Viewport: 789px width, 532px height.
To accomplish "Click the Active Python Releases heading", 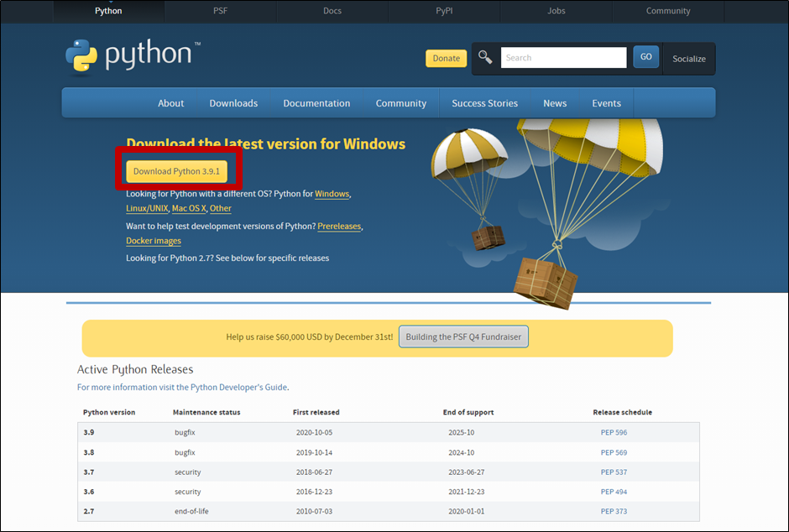I will coord(135,369).
